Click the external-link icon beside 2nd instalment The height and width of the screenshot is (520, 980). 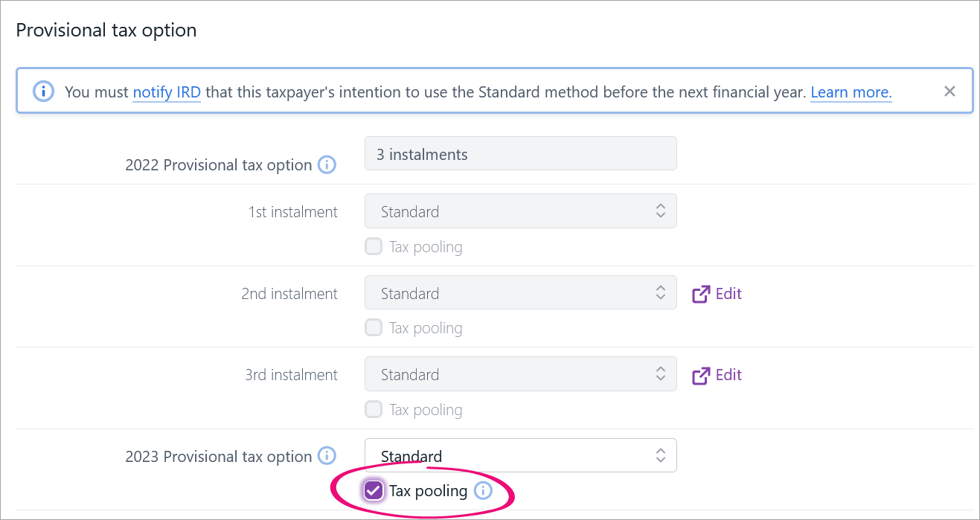click(x=701, y=294)
